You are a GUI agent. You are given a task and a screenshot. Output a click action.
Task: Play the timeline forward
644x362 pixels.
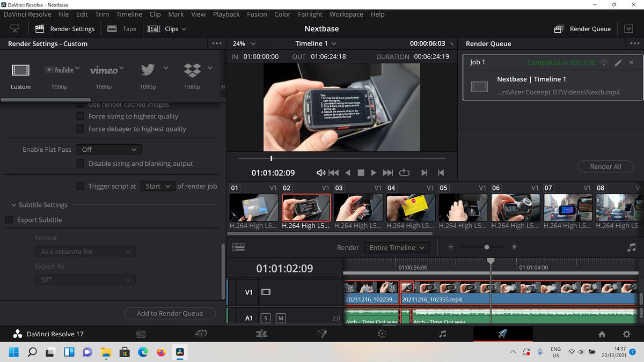pos(374,173)
